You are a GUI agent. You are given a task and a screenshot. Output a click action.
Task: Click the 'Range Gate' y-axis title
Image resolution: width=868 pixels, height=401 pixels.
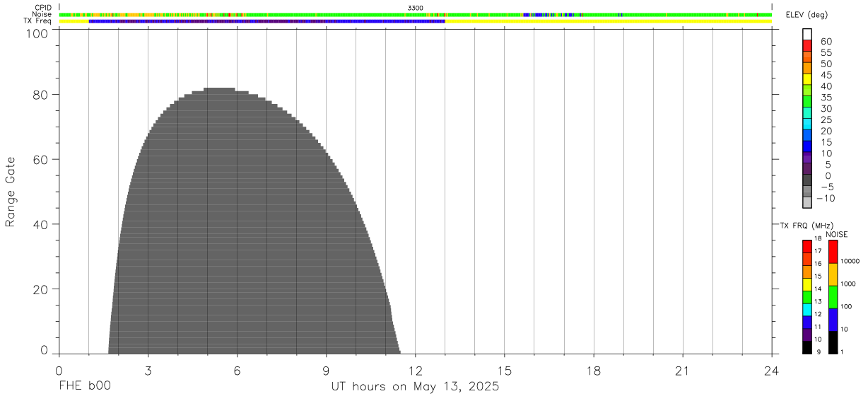11,192
